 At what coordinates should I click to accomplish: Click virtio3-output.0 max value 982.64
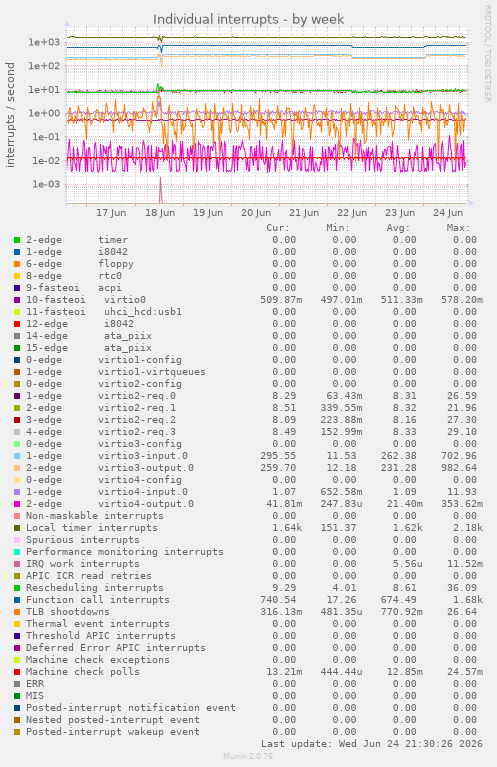[459, 468]
